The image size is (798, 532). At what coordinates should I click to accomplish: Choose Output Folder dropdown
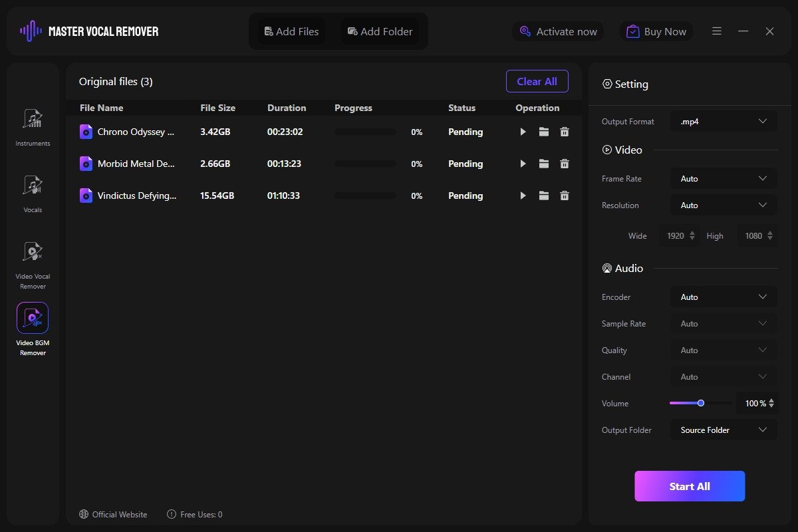724,430
